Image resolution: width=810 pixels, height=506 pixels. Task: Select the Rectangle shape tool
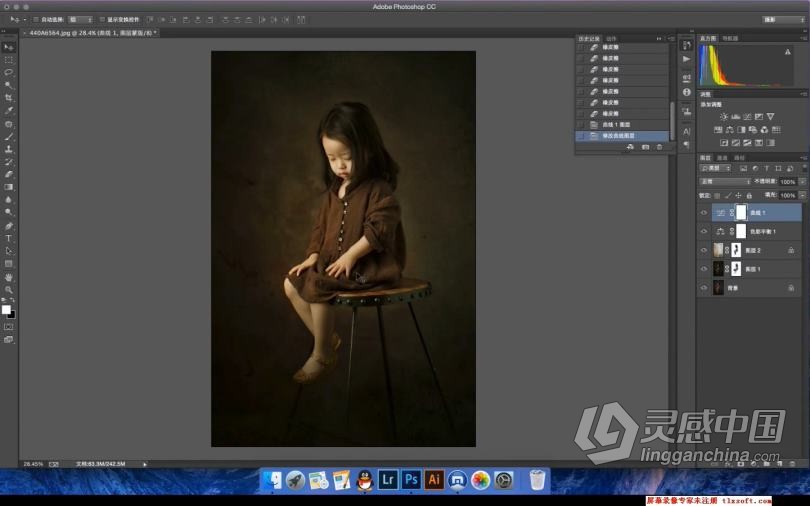pyautogui.click(x=8, y=264)
